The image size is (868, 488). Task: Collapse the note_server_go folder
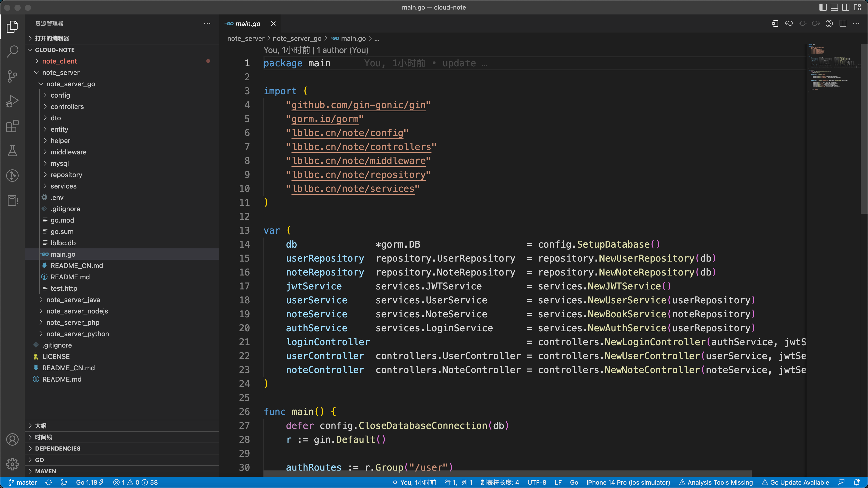click(x=71, y=84)
